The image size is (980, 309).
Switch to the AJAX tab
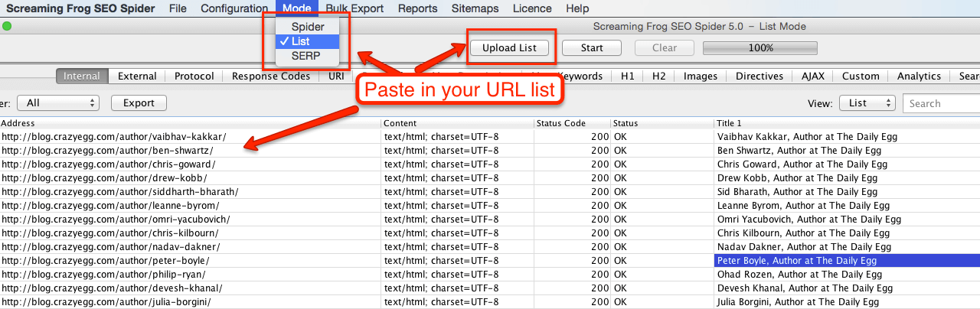pos(813,76)
